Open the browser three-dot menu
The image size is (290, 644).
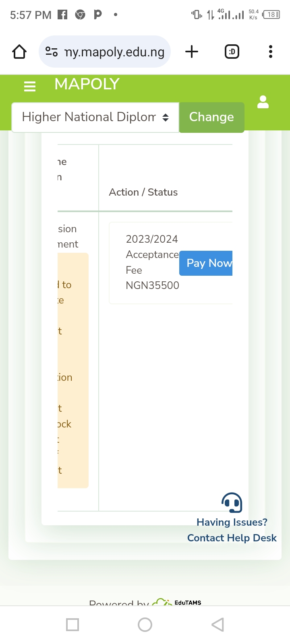271,52
